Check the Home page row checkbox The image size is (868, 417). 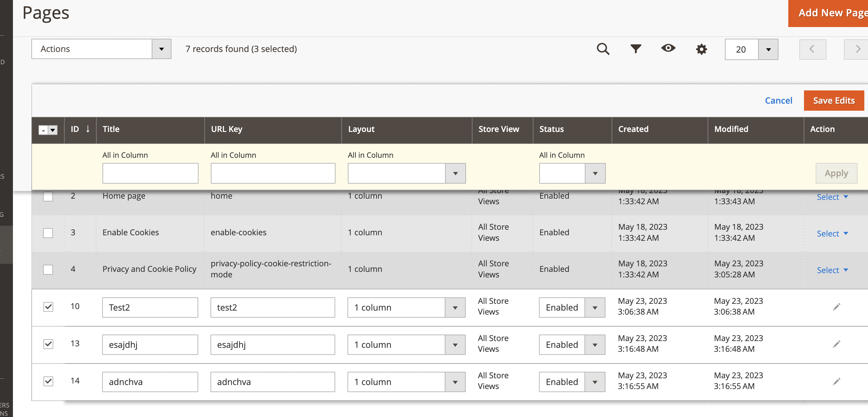point(48,196)
